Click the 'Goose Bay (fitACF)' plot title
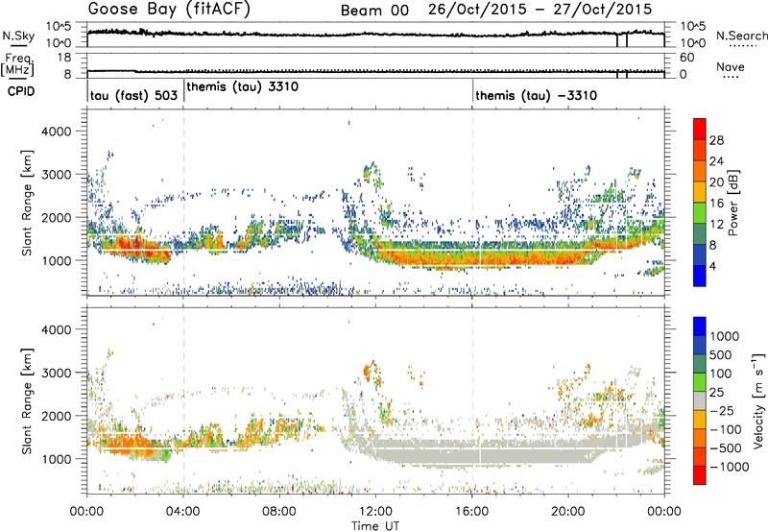768x532 pixels. pos(169,10)
